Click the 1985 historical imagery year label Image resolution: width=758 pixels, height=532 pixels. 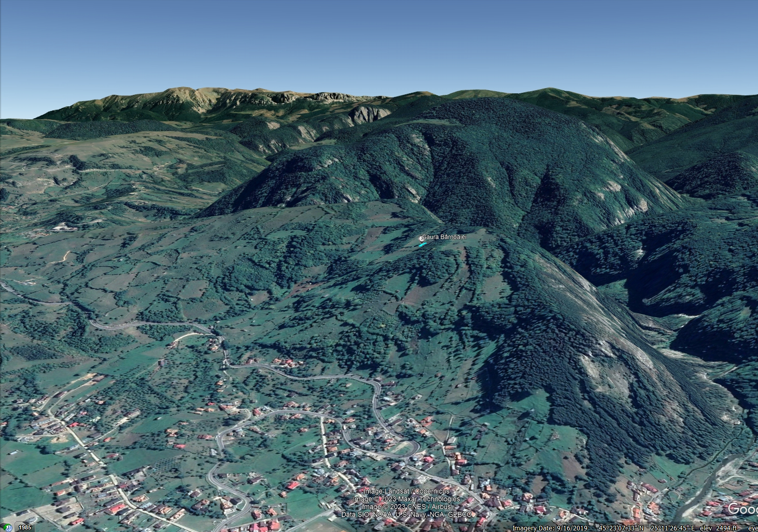click(x=25, y=528)
